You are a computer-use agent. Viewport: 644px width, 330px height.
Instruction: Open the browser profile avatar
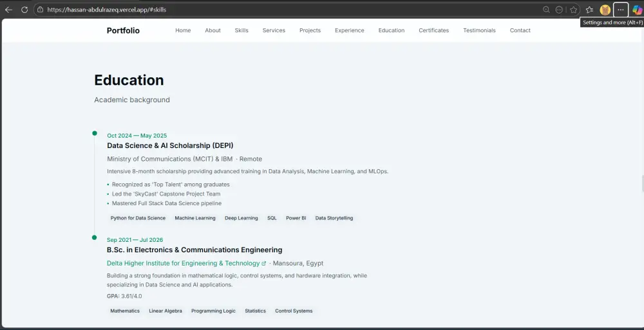tap(605, 10)
